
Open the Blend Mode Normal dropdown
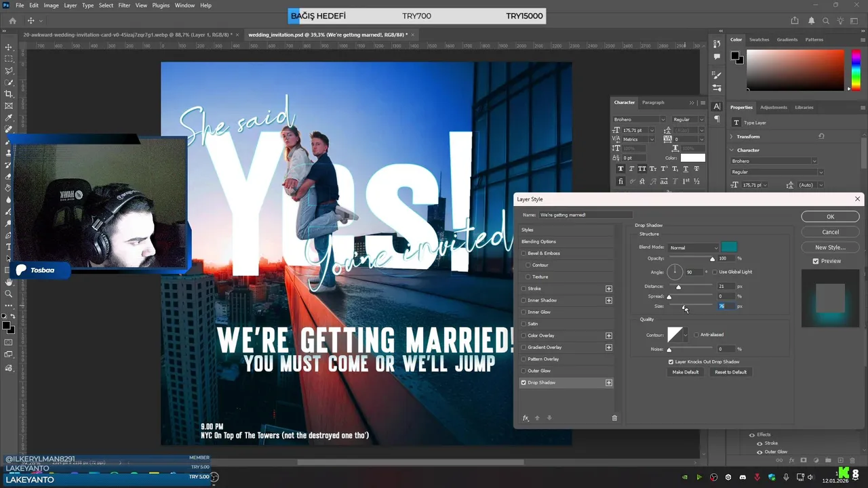693,247
